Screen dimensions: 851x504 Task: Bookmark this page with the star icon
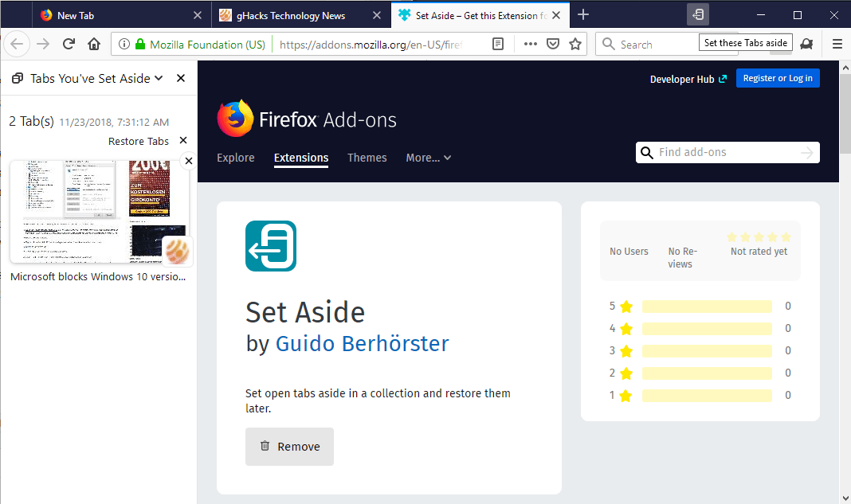(575, 44)
